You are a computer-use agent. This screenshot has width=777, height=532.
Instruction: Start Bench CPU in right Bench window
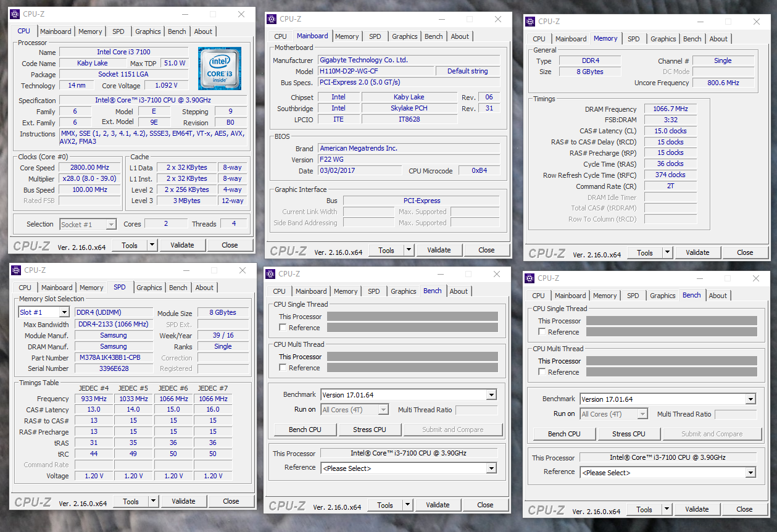(564, 434)
